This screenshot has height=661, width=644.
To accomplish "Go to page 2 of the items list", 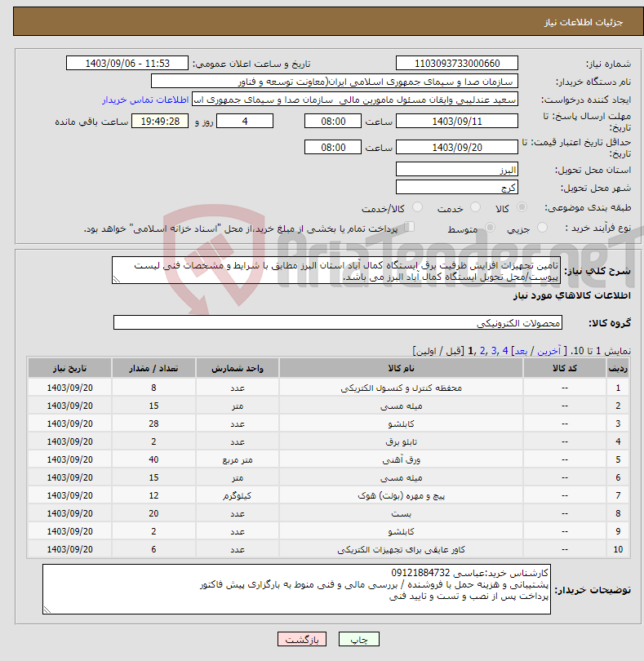I will click(x=482, y=351).
